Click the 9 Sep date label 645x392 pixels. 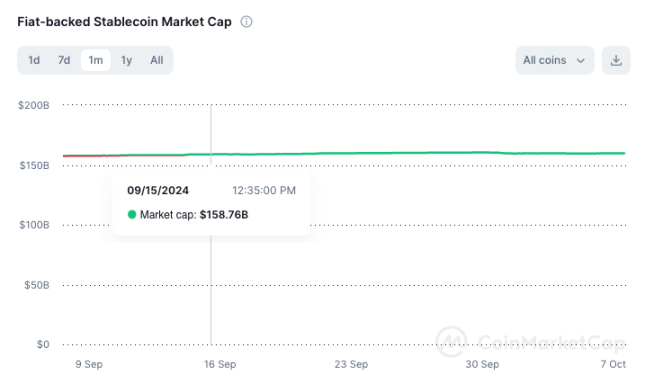coord(89,364)
